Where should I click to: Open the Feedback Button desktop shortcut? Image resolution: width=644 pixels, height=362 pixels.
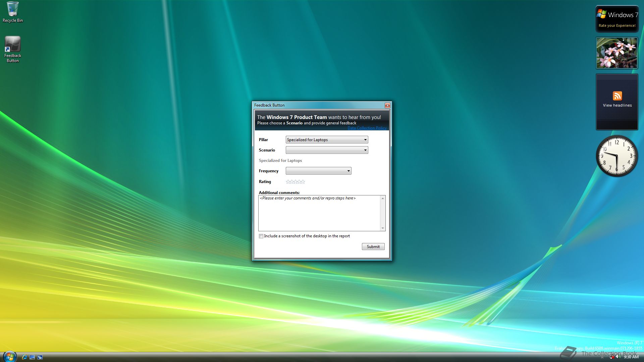coord(13,49)
